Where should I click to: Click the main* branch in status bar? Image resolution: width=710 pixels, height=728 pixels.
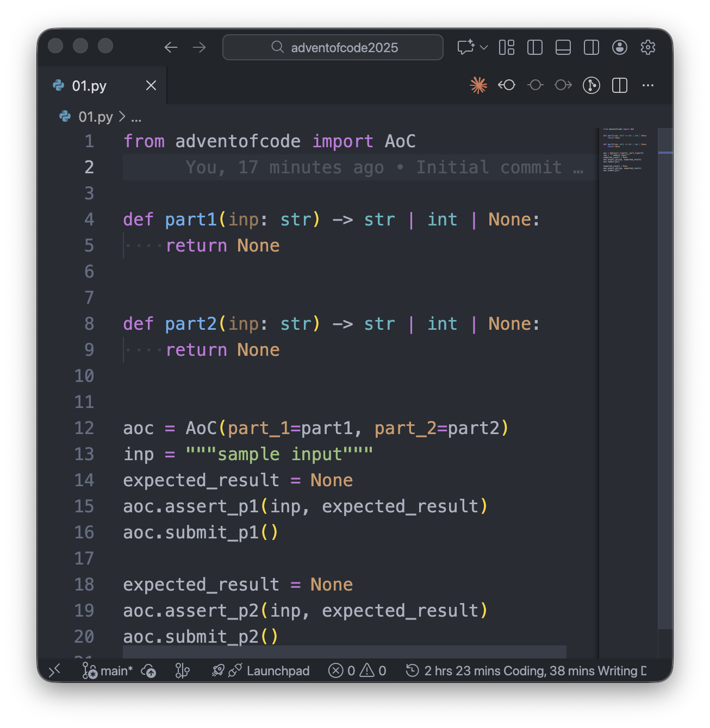108,671
